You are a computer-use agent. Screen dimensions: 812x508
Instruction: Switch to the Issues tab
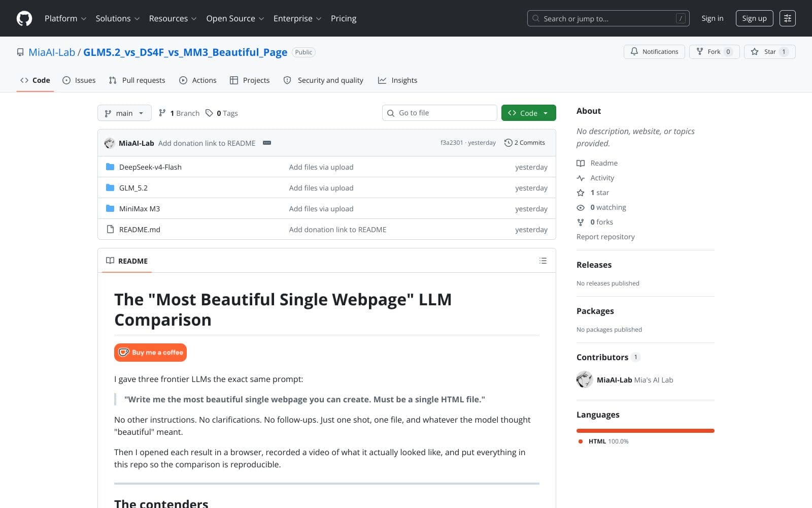79,80
